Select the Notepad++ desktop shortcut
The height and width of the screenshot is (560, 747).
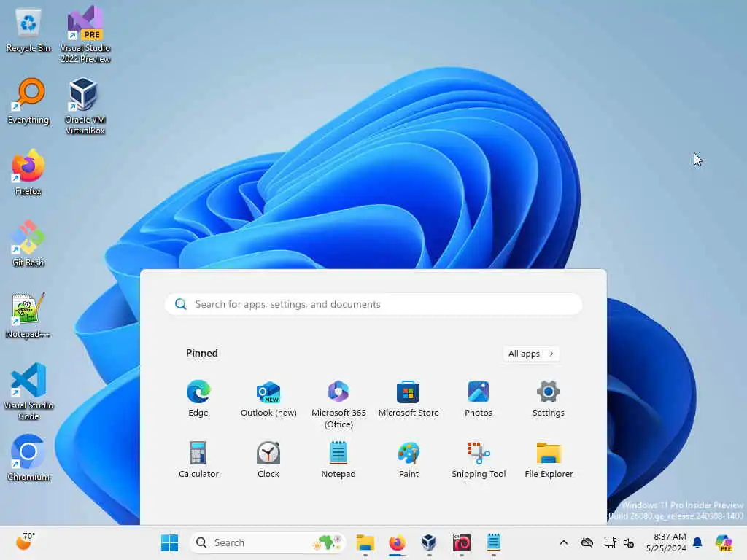click(28, 315)
